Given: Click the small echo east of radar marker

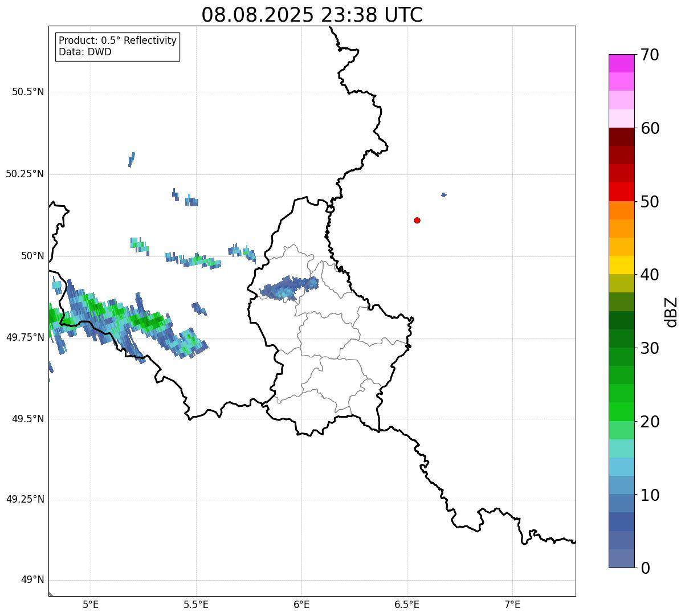Looking at the screenshot, I should [444, 195].
